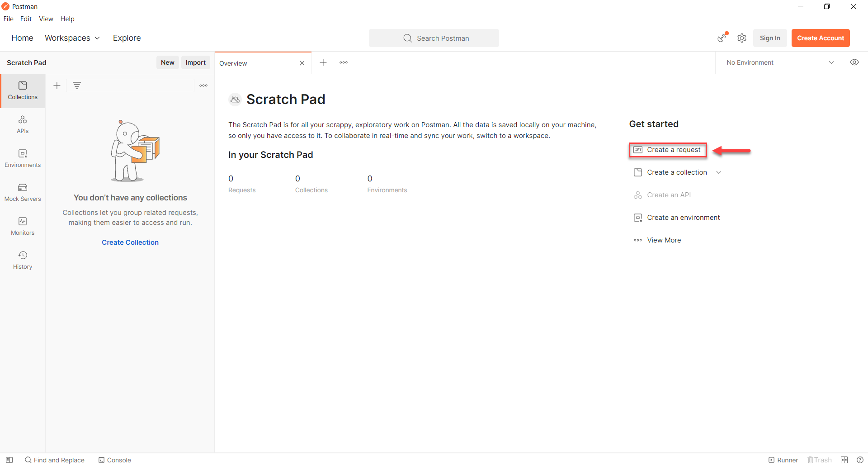Screen dimensions: 868x466
Task: Open the File menu
Action: point(9,19)
